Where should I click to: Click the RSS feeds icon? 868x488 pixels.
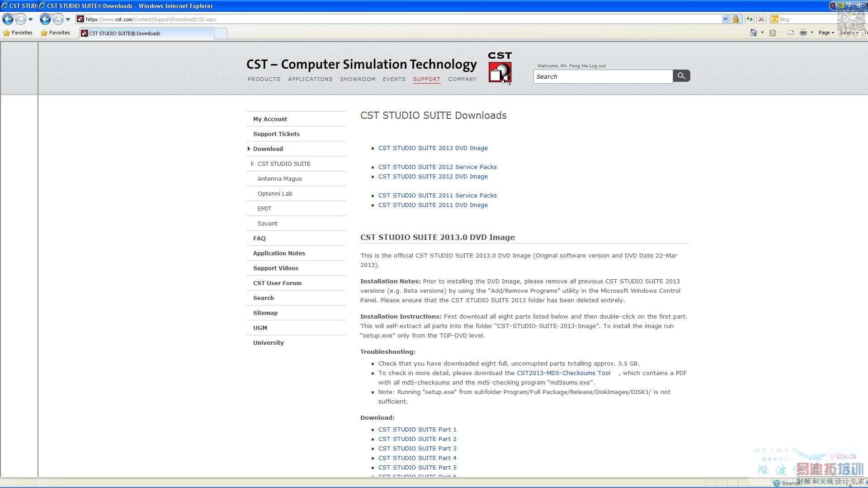(x=773, y=33)
